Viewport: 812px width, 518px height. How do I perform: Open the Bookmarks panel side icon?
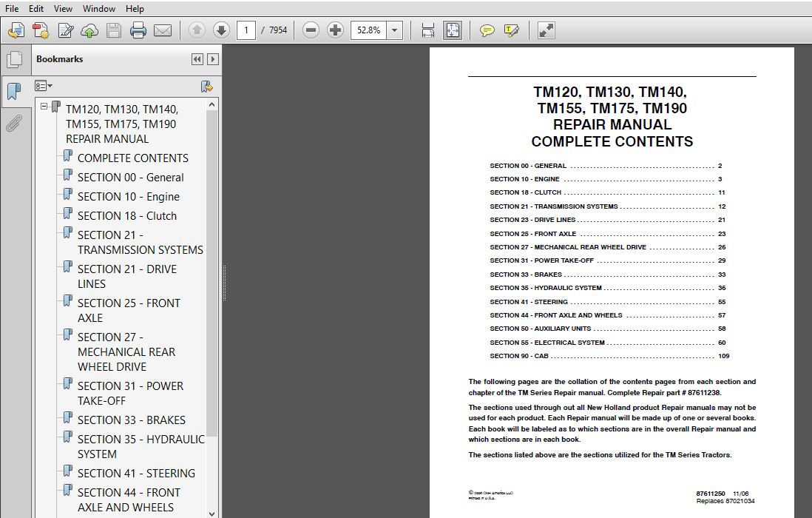click(14, 92)
